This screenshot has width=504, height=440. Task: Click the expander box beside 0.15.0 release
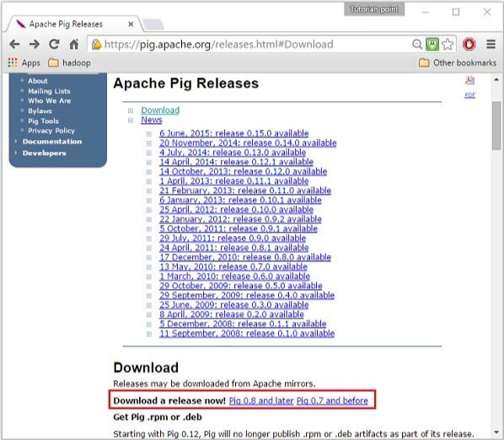(149, 134)
